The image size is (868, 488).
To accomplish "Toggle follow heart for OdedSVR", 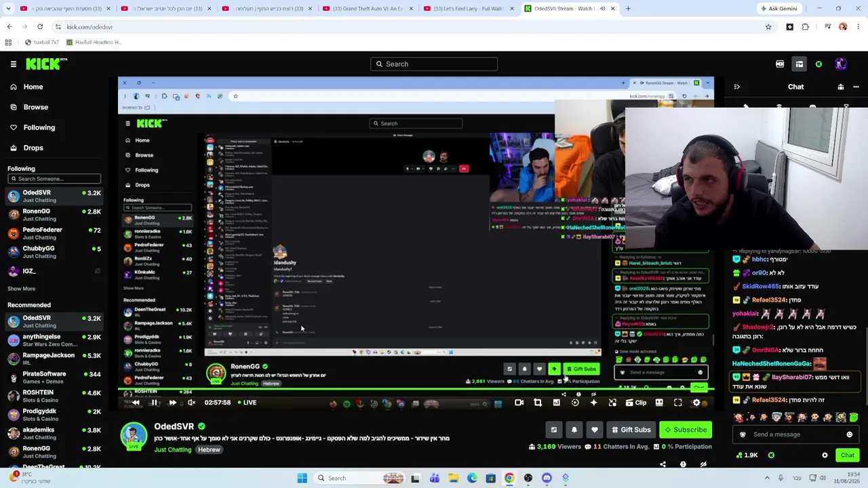I will [x=595, y=430].
